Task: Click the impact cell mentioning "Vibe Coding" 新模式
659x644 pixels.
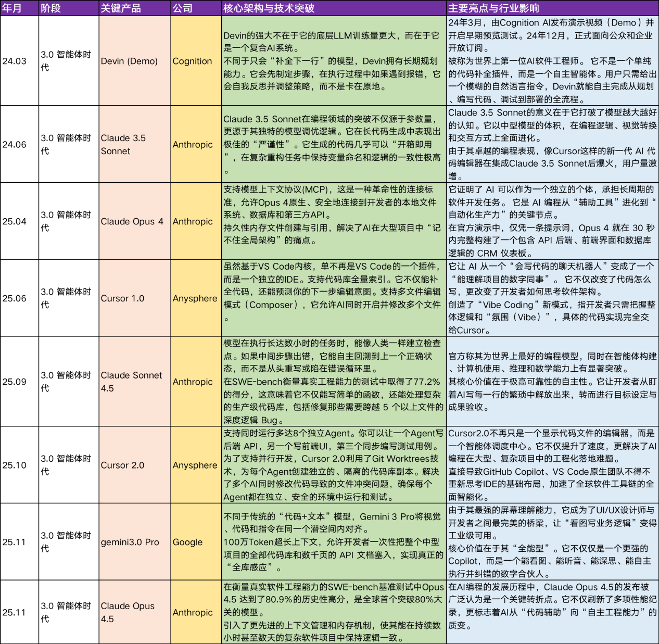Action: tap(552, 298)
